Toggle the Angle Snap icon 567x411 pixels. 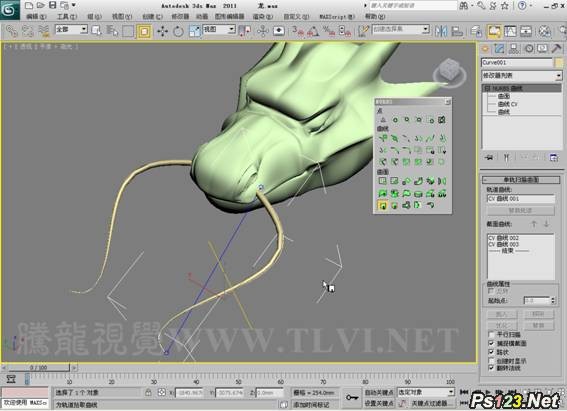tap(313, 31)
